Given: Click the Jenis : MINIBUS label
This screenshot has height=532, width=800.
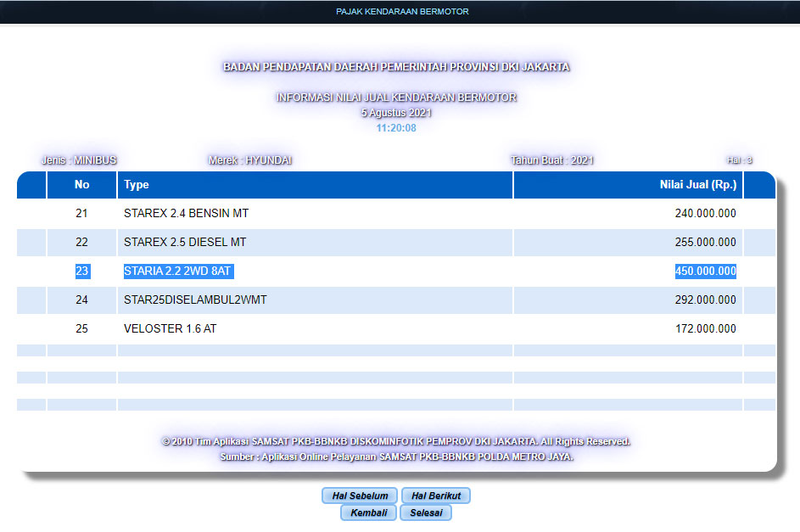Looking at the screenshot, I should point(79,160).
